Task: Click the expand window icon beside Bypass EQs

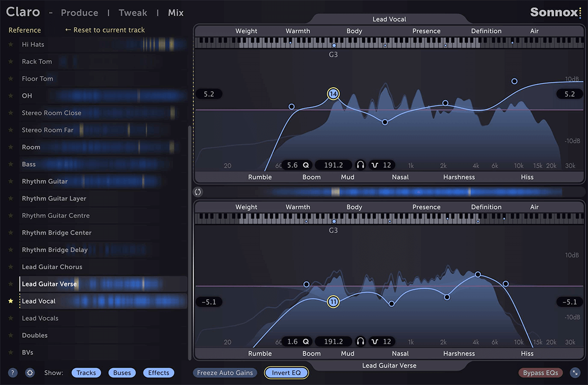Action: 575,373
